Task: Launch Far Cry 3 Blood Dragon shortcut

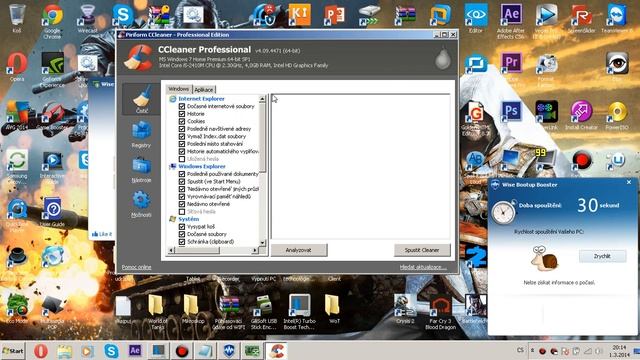Action: (x=440, y=312)
